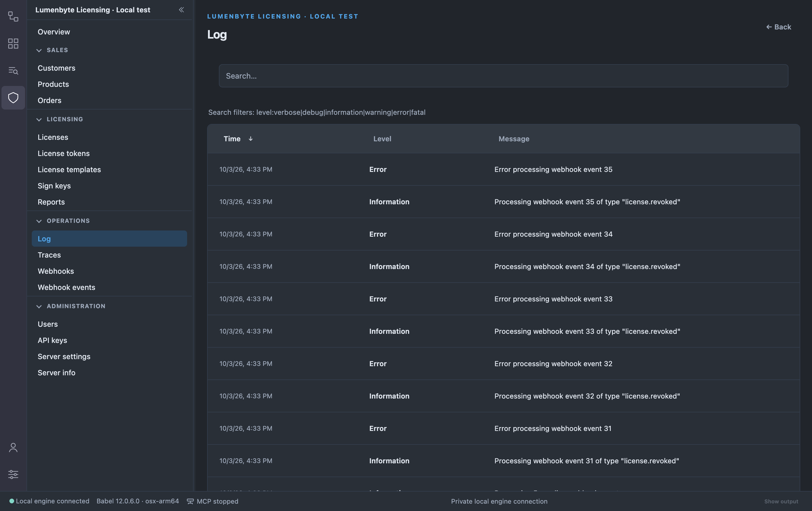This screenshot has width=812, height=511.
Task: Click "Babel 12.0.6.0 · osx-arm64" status text
Action: click(138, 501)
